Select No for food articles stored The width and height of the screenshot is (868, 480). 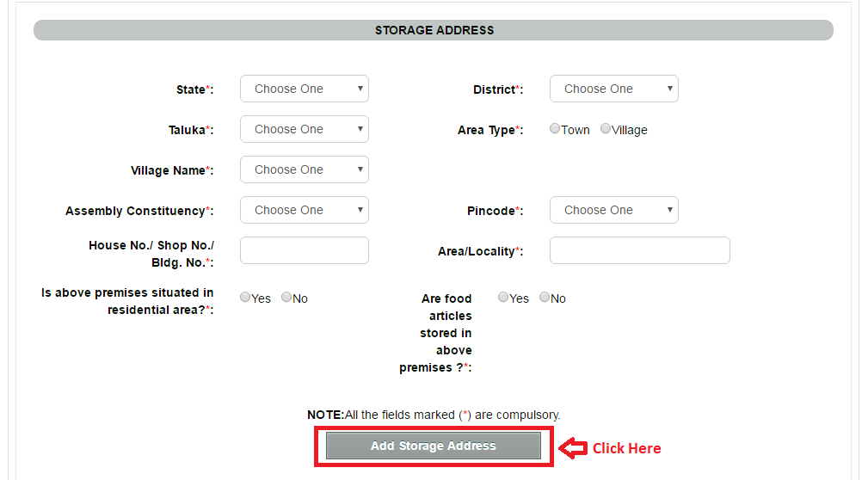[545, 298]
